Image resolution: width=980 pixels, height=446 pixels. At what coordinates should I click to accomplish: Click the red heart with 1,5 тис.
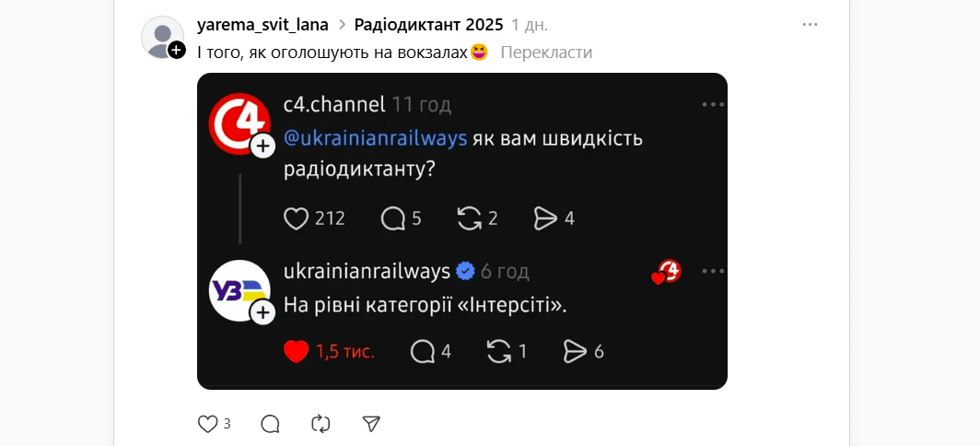pyautogui.click(x=297, y=351)
